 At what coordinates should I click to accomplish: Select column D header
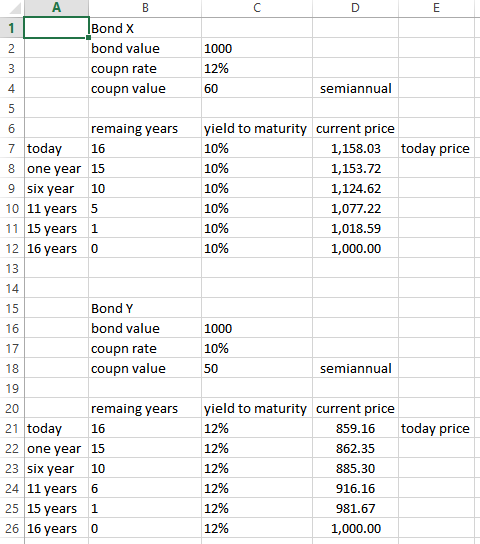[x=355, y=8]
